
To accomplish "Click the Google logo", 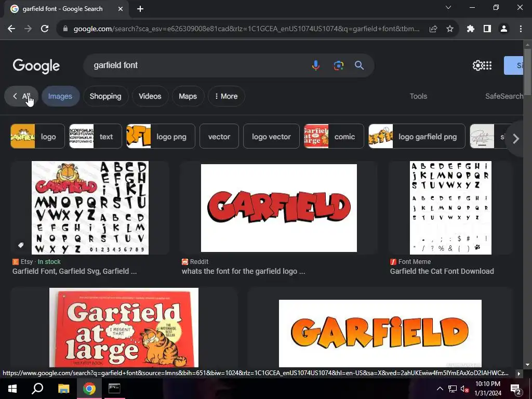I will [36, 66].
